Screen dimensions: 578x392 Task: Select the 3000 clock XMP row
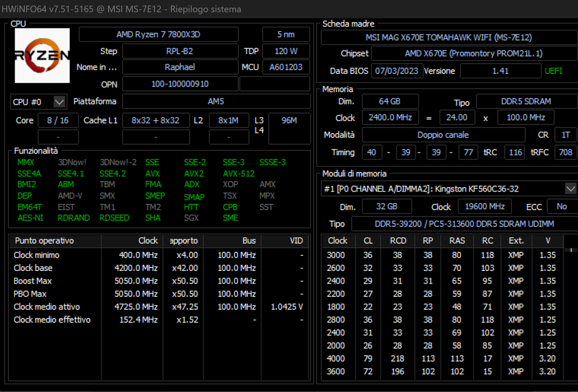click(x=442, y=255)
